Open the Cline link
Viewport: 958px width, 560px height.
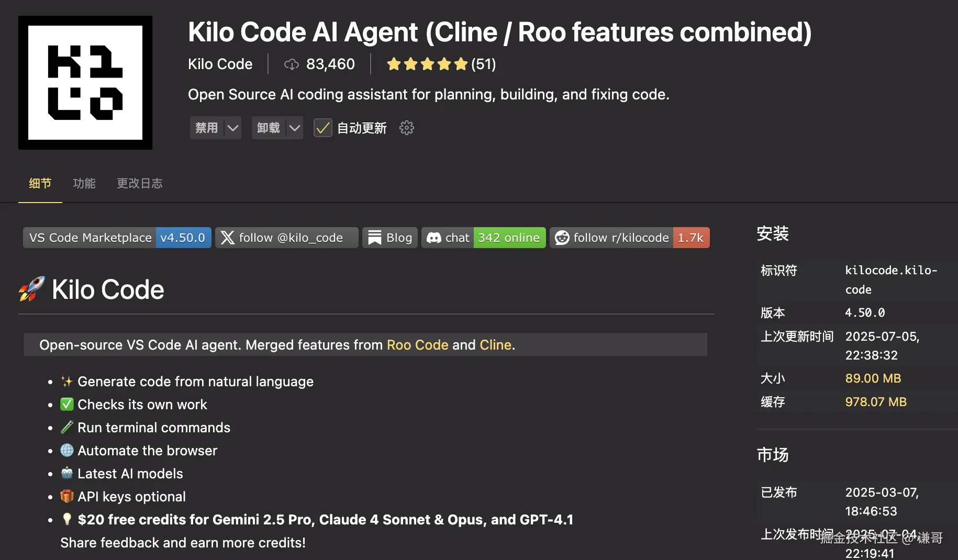coord(495,345)
